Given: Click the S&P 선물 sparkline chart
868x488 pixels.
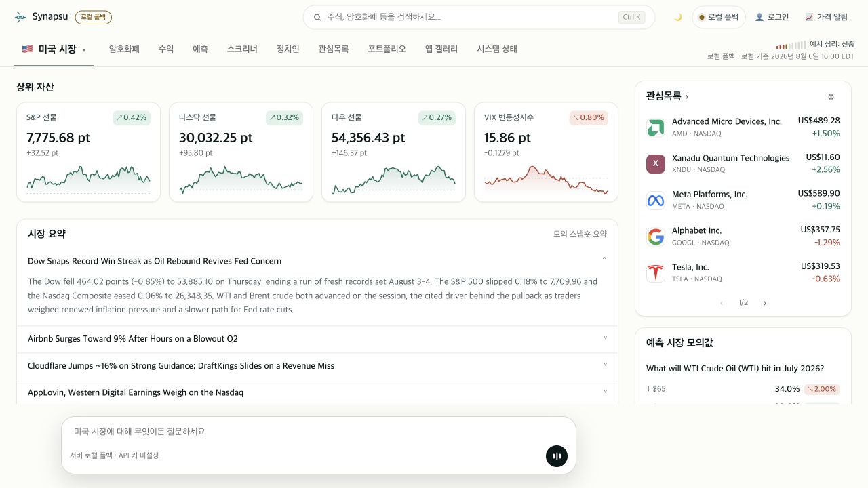Looking at the screenshot, I should click(88, 179).
